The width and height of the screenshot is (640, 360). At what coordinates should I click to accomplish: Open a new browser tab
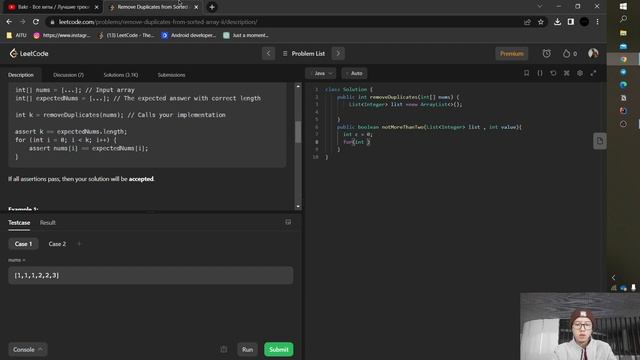(x=212, y=7)
